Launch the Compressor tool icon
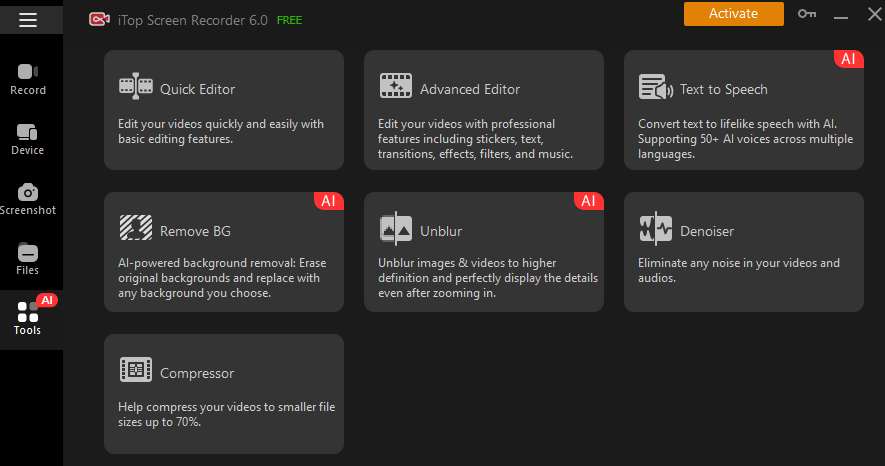 point(135,371)
